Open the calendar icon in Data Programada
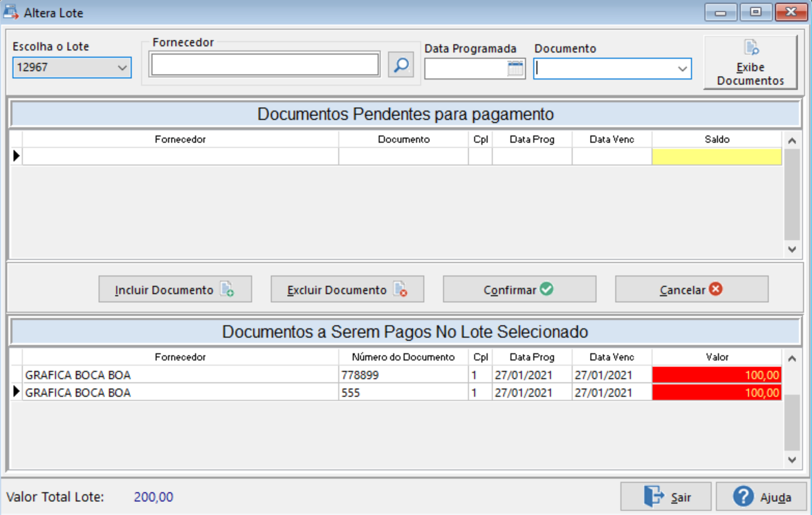This screenshot has height=515, width=812. (515, 68)
